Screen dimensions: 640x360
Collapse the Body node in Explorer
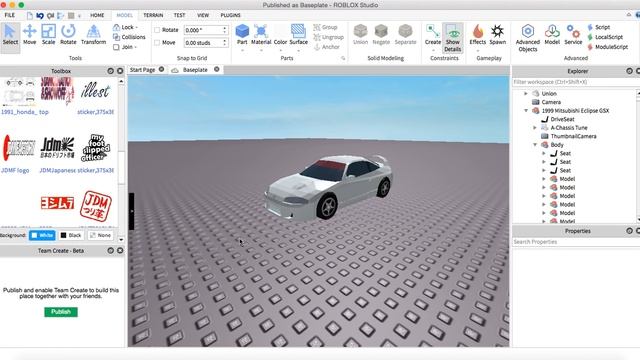pyautogui.click(x=535, y=145)
